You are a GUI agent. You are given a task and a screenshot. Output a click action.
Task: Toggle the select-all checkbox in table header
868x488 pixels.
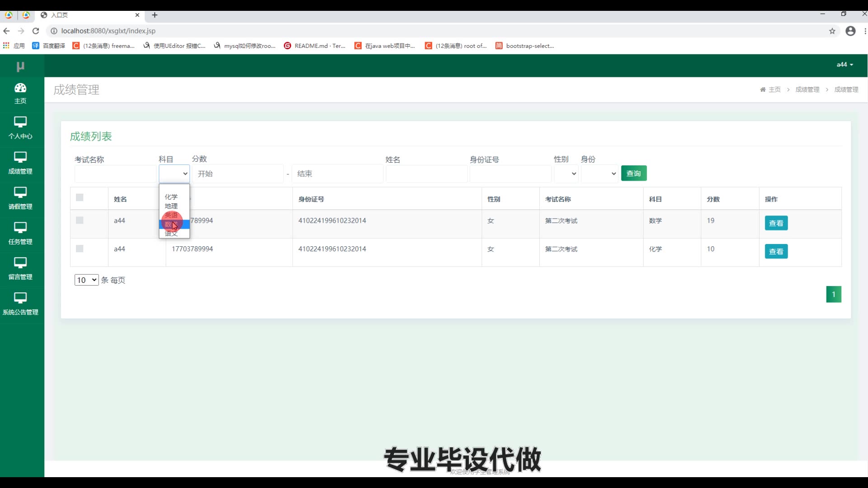(x=80, y=197)
